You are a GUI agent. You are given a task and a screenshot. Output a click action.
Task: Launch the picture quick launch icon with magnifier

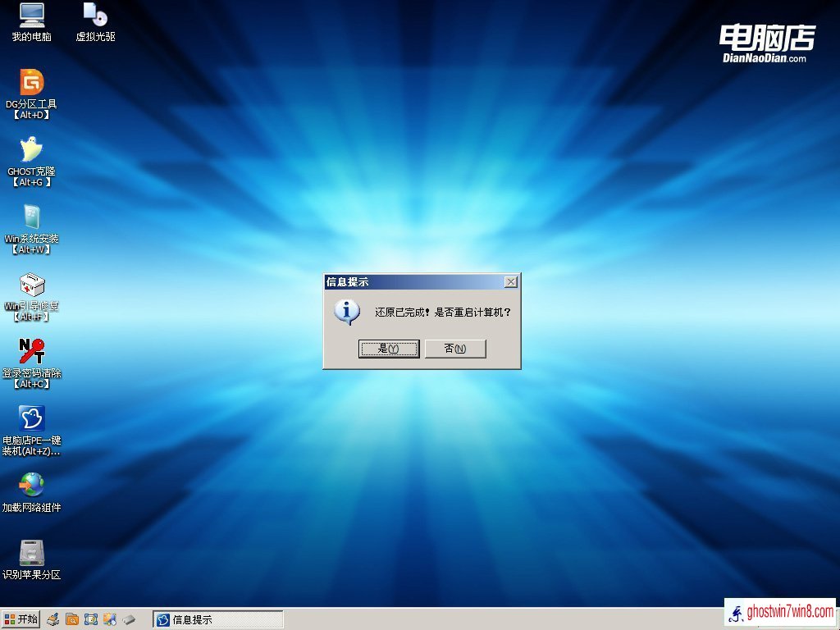tap(110, 619)
